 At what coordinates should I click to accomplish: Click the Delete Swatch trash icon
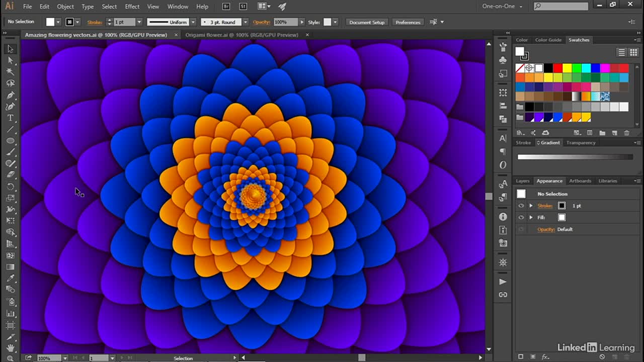pyautogui.click(x=626, y=133)
